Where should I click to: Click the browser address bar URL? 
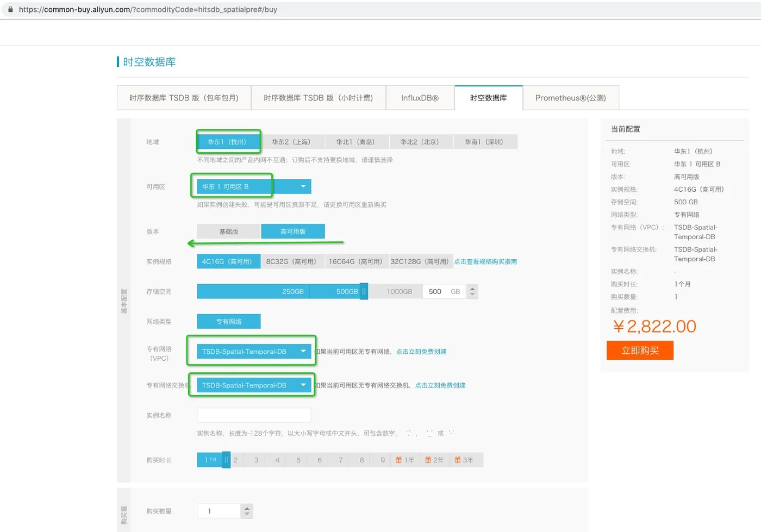[148, 9]
